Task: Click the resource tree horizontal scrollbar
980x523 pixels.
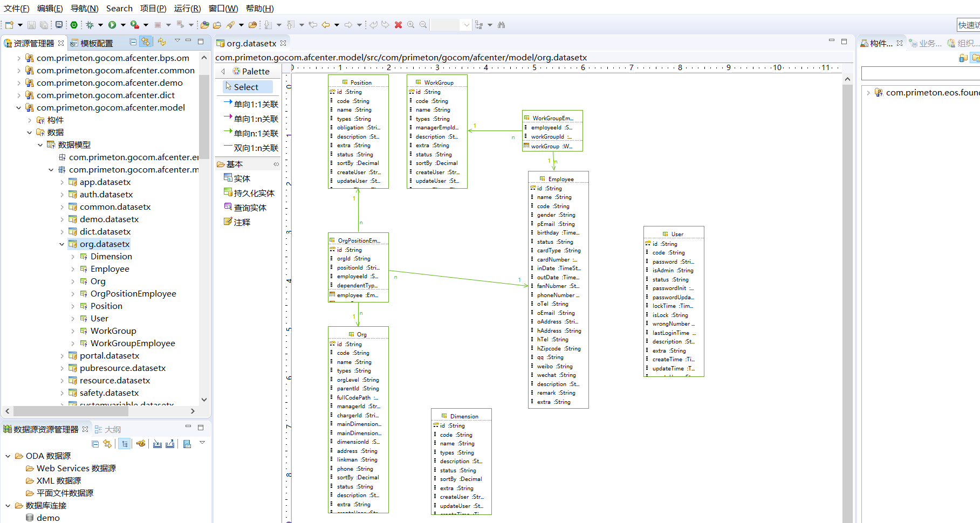Action: pyautogui.click(x=70, y=411)
